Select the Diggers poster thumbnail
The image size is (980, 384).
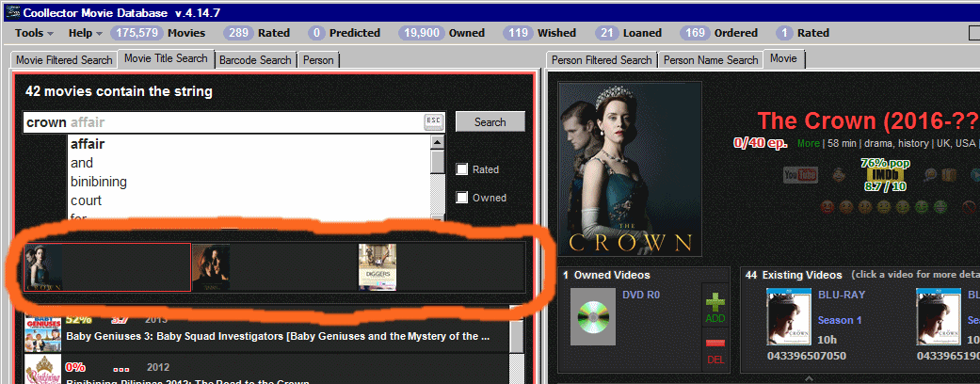tap(378, 267)
